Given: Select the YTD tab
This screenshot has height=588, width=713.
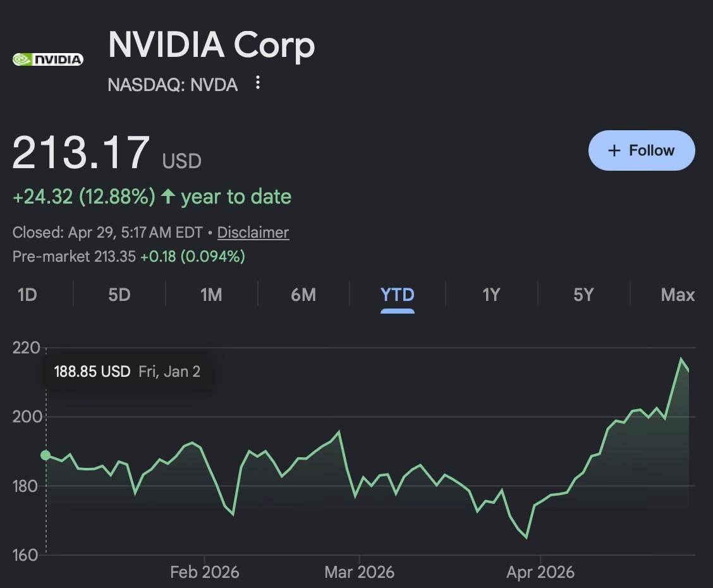Looking at the screenshot, I should click(397, 295).
